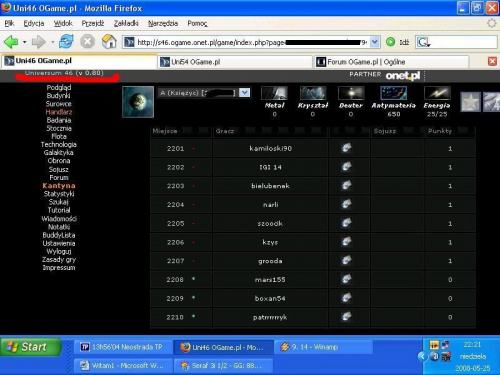This screenshot has height=375, width=500.
Task: Open the address bar history dropdown
Action: pyautogui.click(x=375, y=42)
